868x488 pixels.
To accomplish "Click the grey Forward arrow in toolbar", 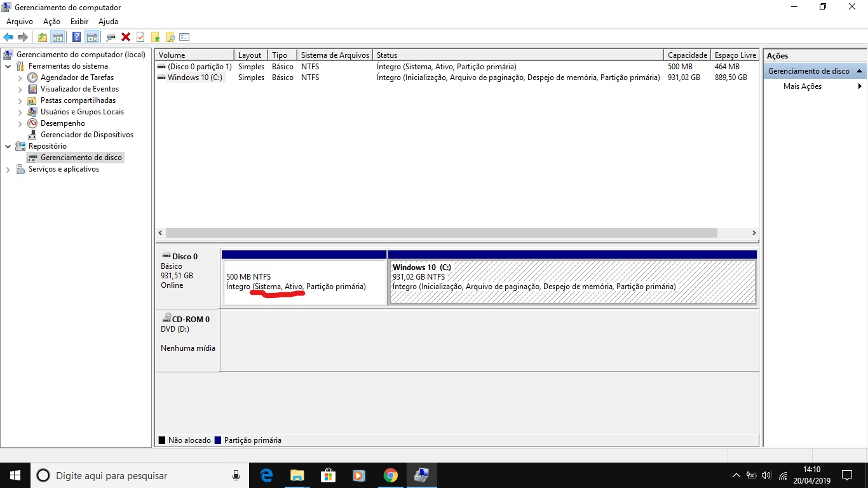I will pyautogui.click(x=23, y=37).
